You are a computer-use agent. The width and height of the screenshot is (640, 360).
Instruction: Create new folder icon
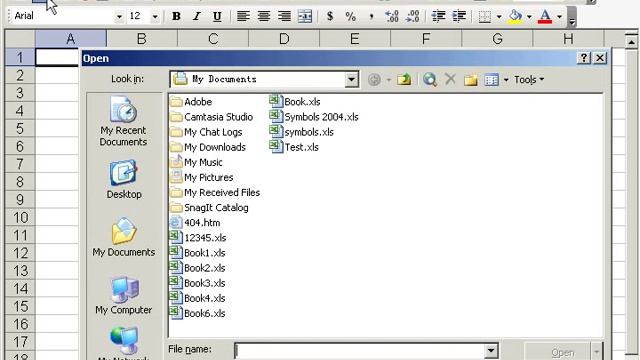coord(471,80)
